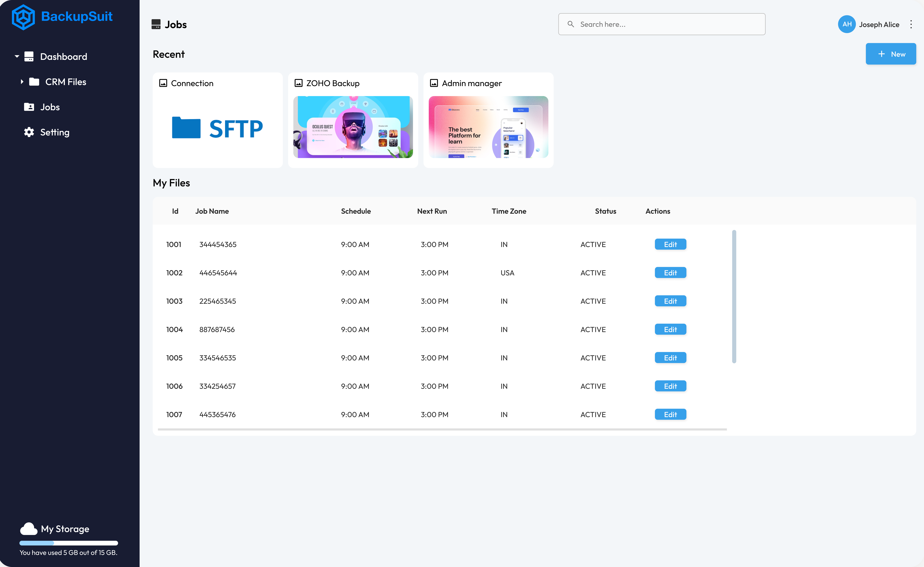Click the Setting gear icon in sidebar
The height and width of the screenshot is (567, 924).
(29, 132)
